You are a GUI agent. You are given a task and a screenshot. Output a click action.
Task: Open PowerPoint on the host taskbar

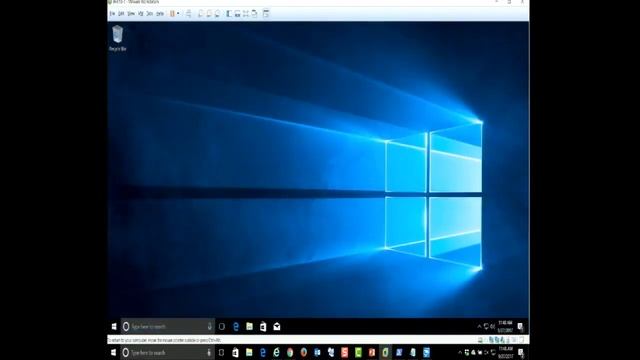point(372,353)
